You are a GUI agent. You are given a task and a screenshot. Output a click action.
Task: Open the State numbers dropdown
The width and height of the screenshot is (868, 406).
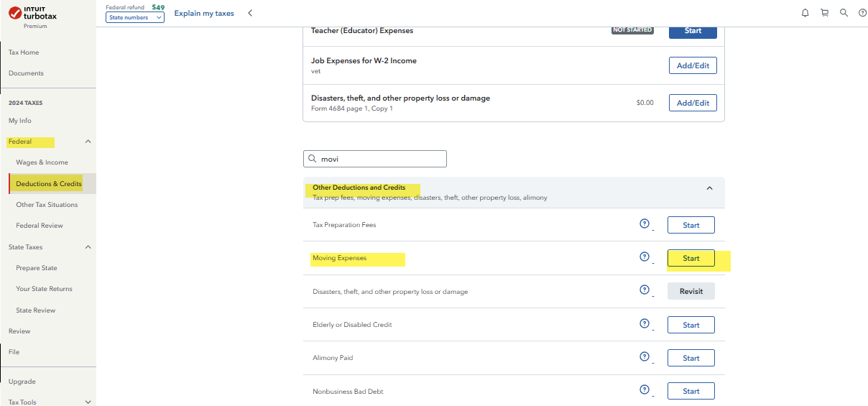pos(135,17)
